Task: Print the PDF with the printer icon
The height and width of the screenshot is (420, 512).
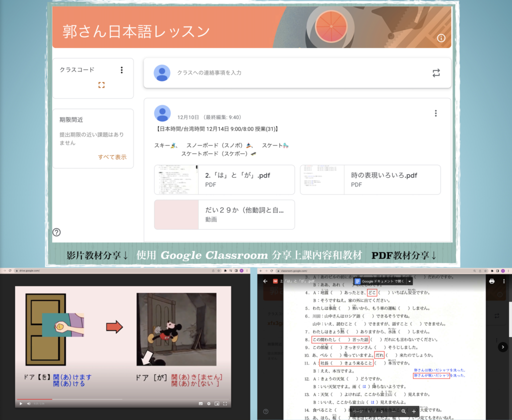Action: 491,281
